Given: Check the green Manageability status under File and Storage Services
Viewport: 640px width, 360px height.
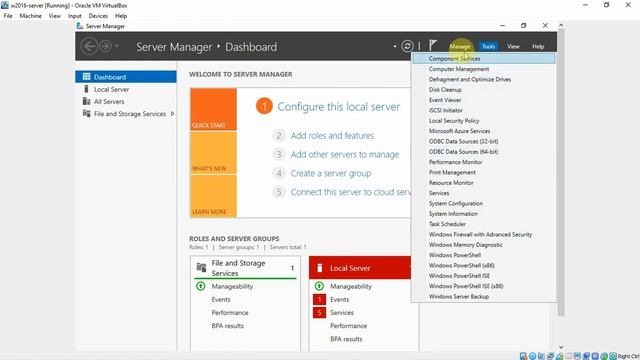Looking at the screenshot, I should 200,286.
